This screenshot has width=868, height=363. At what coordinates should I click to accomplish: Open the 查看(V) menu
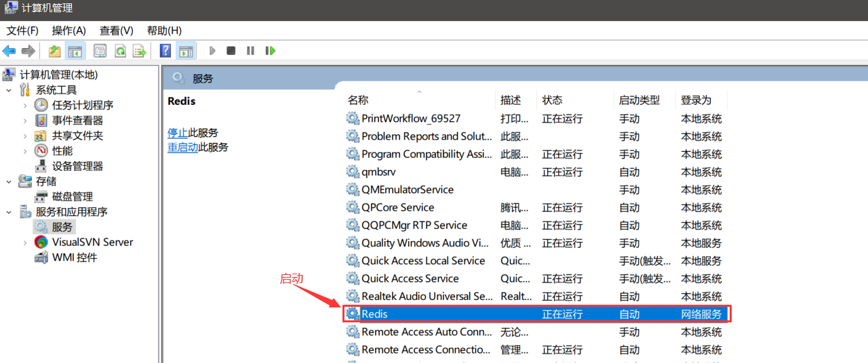(117, 30)
